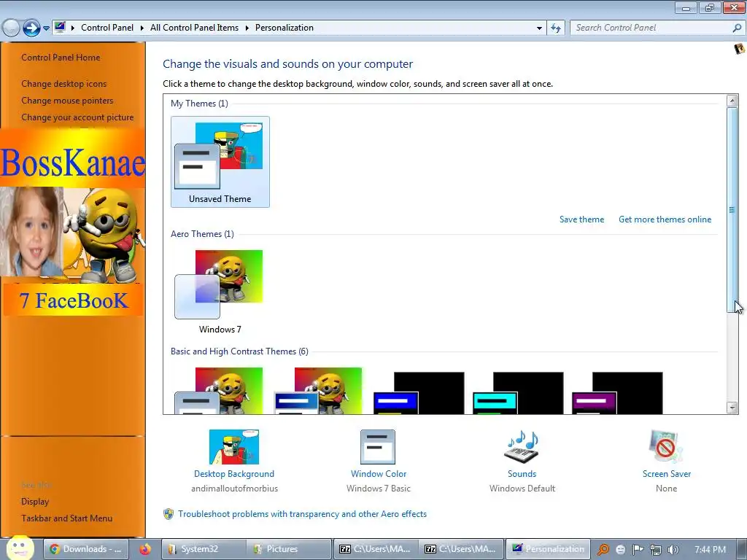747x560 pixels.
Task: Select the high contrast theme with blue window
Action: coord(419,393)
